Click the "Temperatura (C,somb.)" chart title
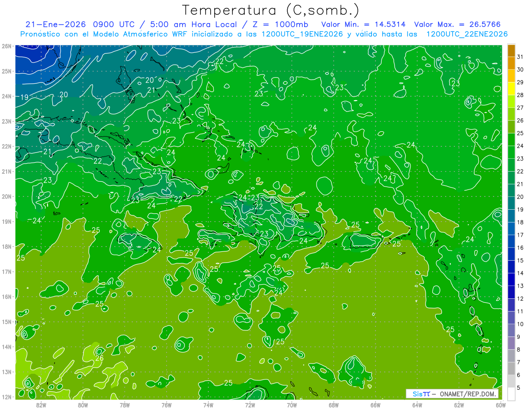Viewport: 532px width, 411px height. pyautogui.click(x=271, y=10)
